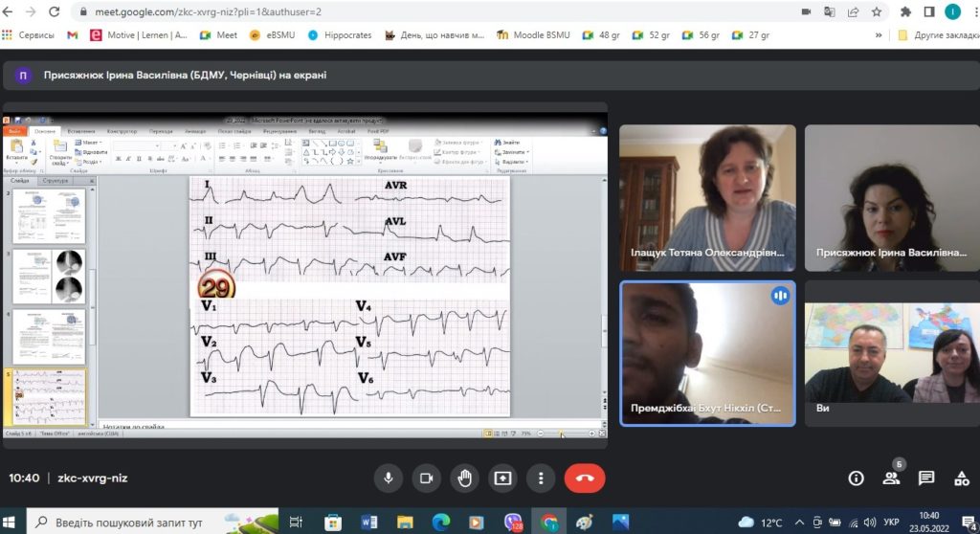This screenshot has height=534, width=980.
Task: Open the chat panel
Action: (x=926, y=478)
